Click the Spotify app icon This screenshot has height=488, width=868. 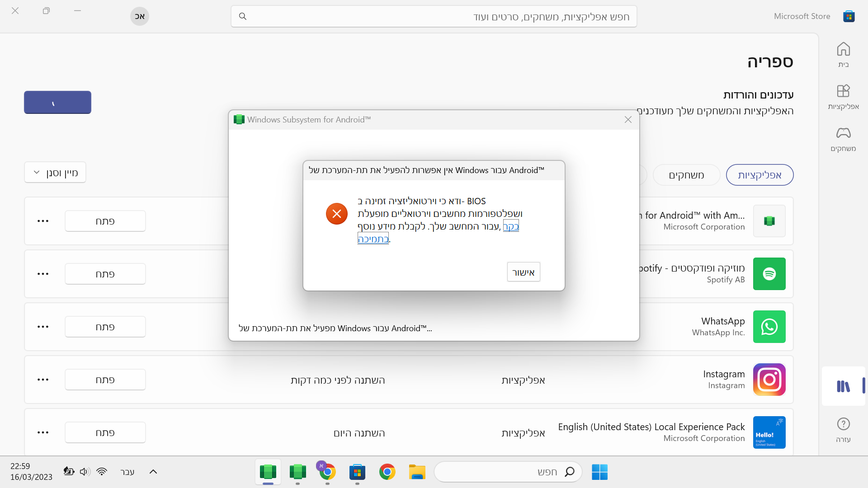pos(769,274)
